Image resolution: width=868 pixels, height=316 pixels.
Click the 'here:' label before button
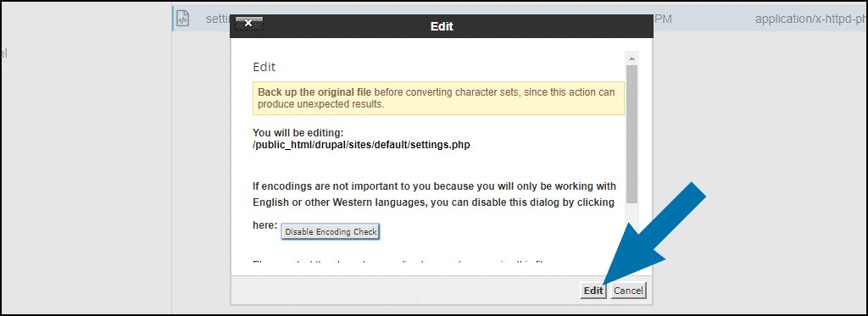(264, 225)
